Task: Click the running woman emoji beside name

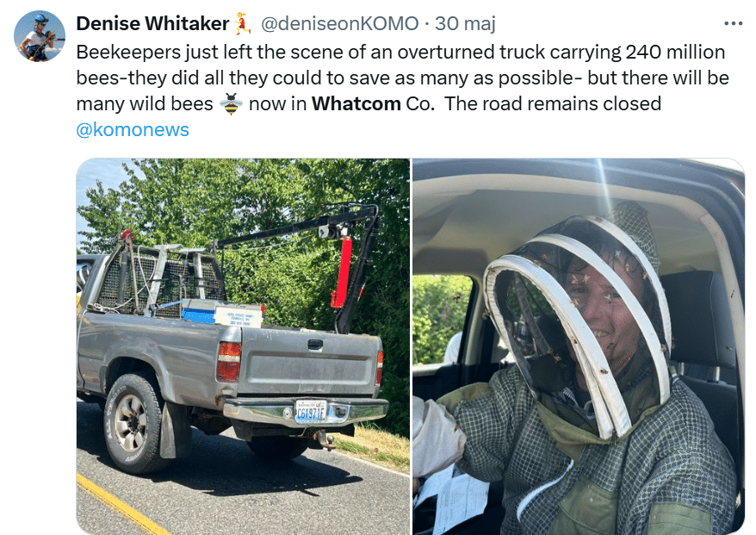Action: (243, 23)
